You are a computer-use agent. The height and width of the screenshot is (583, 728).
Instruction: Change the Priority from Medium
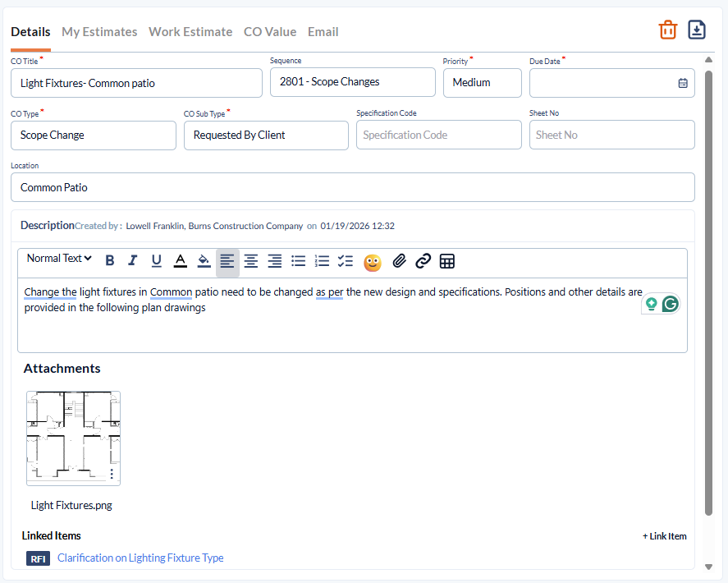[x=483, y=83]
